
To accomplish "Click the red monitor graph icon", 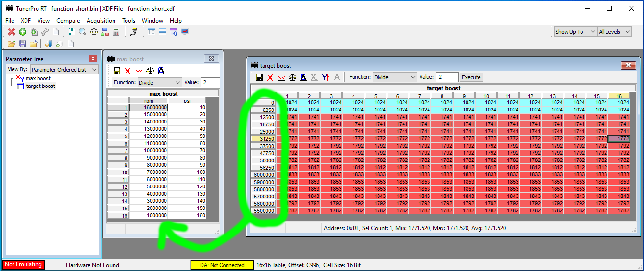I will (x=185, y=32).
